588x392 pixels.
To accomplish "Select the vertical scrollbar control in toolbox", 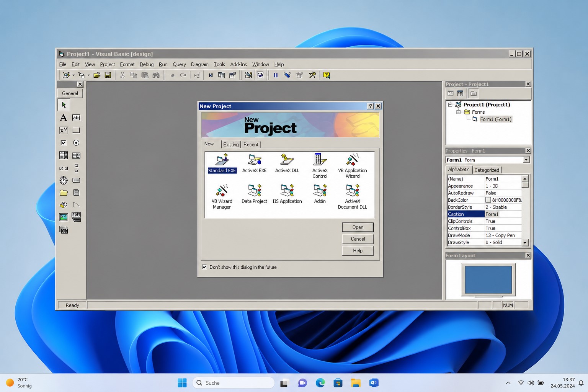I will point(76,168).
